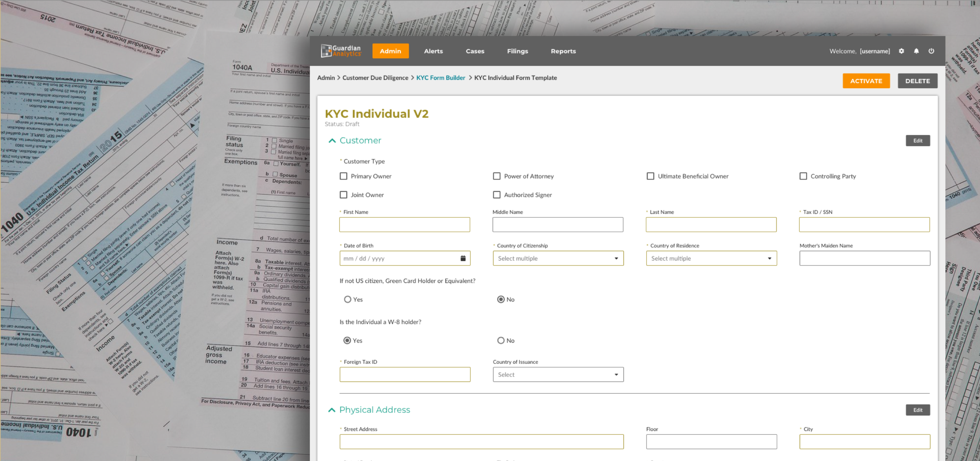Select Yes for Green Card Holder question
The image size is (980, 461).
(347, 299)
